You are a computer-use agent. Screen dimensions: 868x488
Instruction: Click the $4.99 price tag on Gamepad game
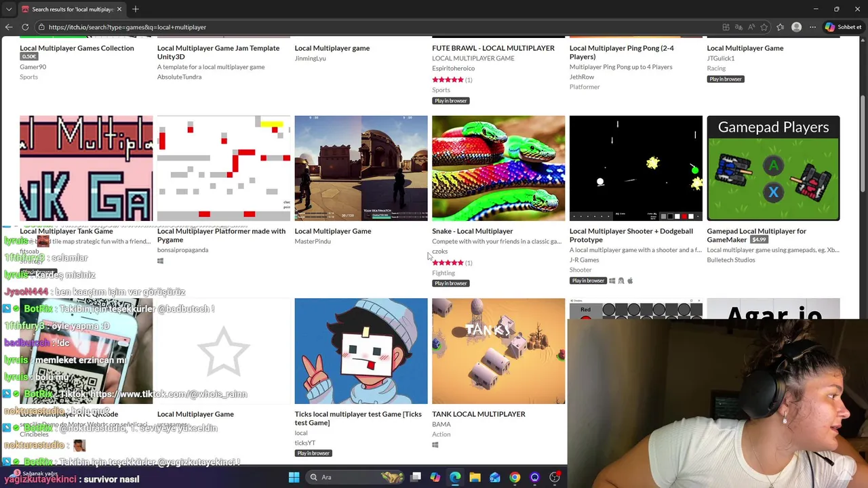[x=759, y=240]
